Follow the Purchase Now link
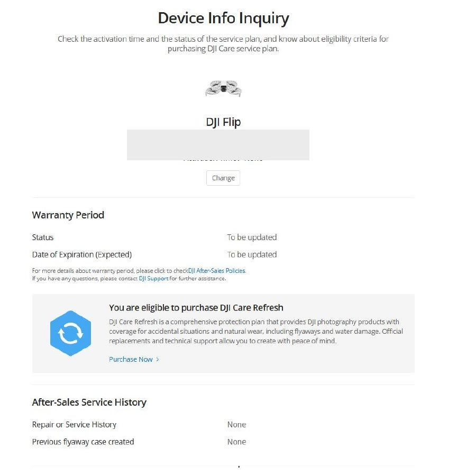Screen dimensions: 476x476 131,359
